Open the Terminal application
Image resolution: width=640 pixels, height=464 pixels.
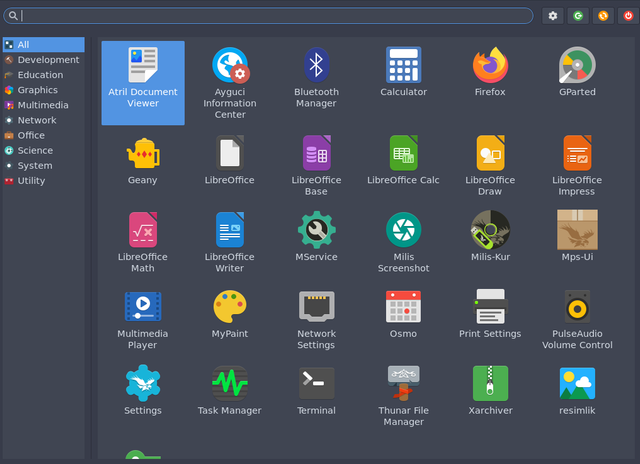316,385
